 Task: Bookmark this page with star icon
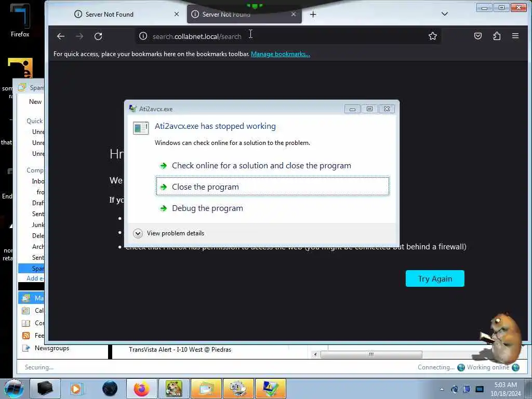(433, 36)
